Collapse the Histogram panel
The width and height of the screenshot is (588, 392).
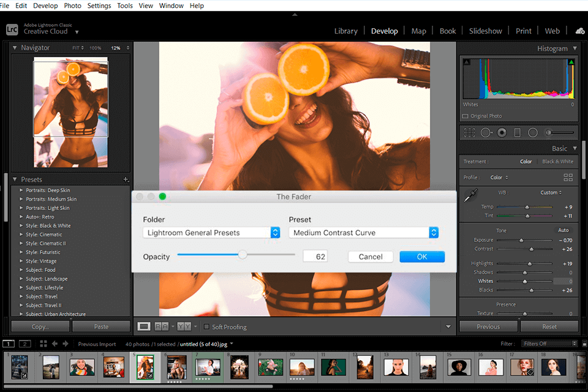click(575, 48)
